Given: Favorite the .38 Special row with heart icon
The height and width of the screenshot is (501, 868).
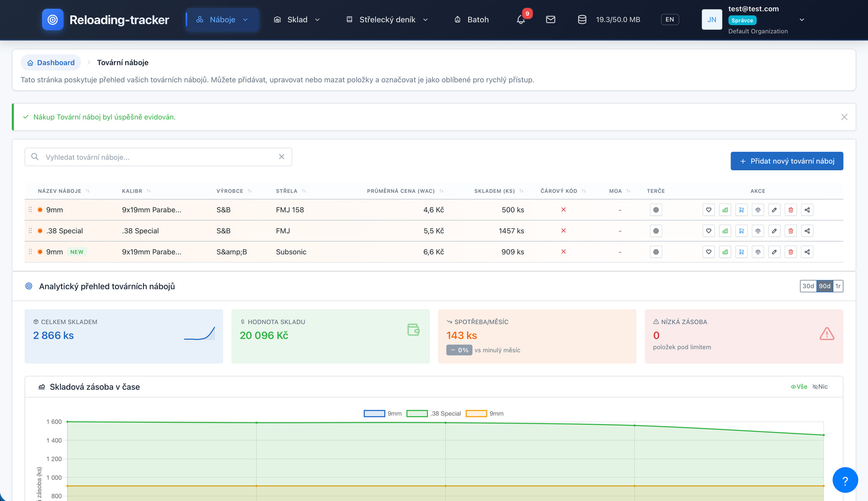Looking at the screenshot, I should click(x=708, y=231).
